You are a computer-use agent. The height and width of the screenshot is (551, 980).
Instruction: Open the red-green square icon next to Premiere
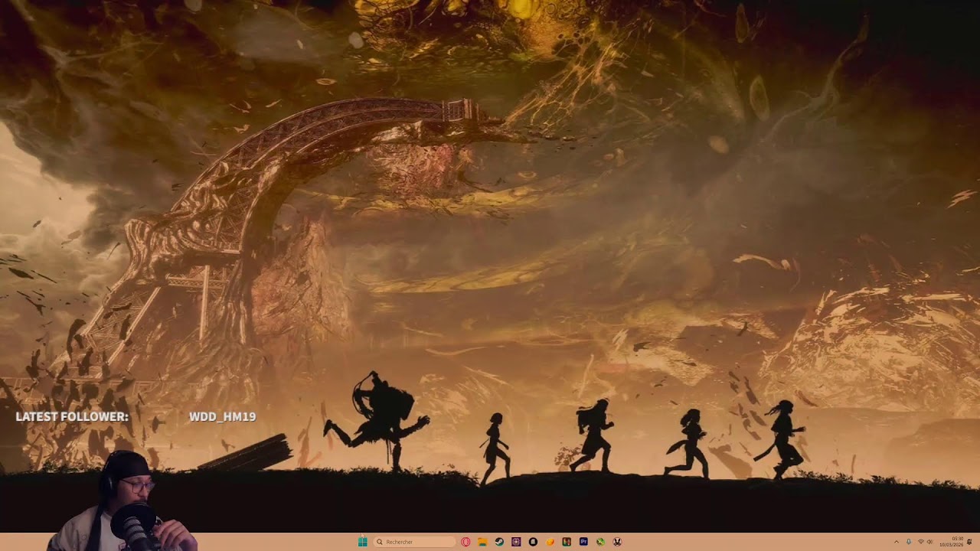567,542
